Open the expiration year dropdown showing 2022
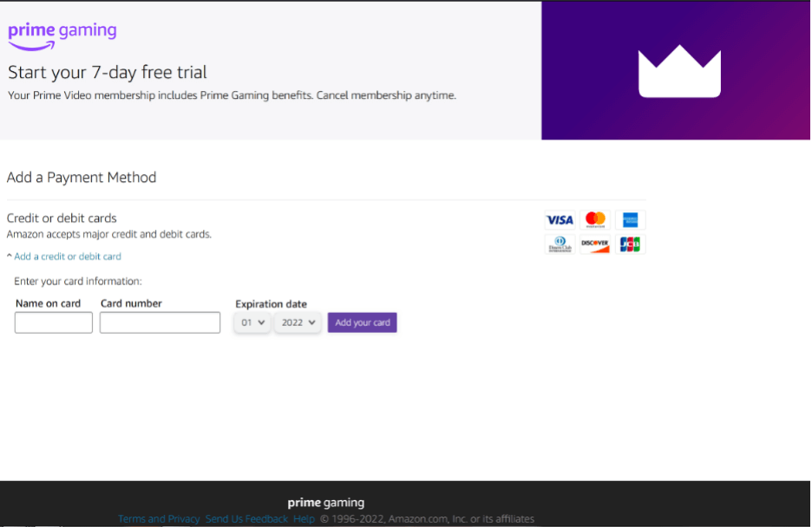Image resolution: width=812 pixels, height=527 pixels. (x=298, y=322)
